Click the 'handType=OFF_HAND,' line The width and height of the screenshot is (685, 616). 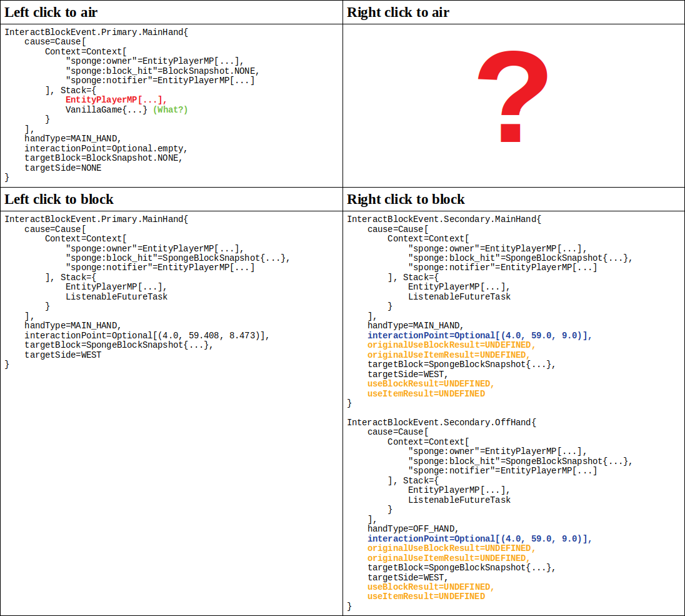coord(413,528)
